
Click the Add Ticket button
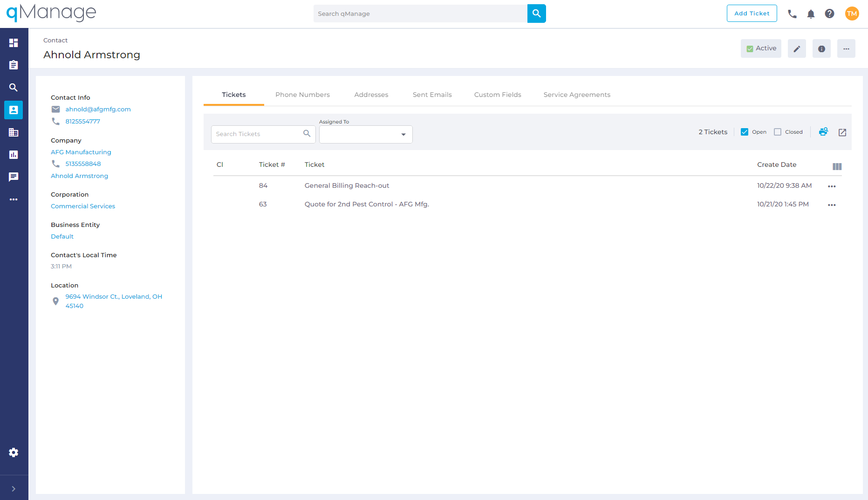[752, 14]
